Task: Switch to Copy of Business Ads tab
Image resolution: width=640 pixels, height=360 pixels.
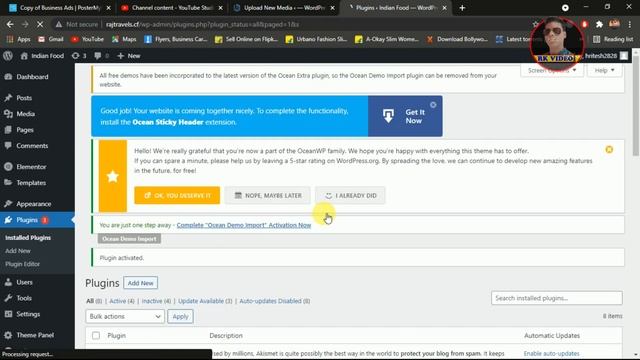Action: [60, 8]
